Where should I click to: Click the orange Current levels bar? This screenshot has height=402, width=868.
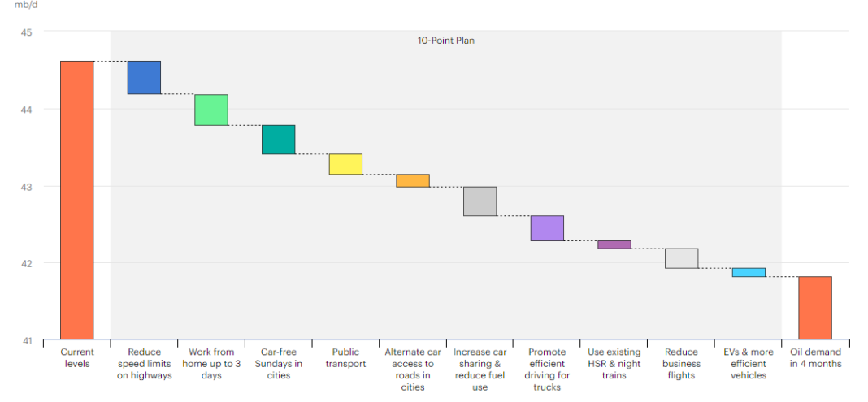(x=76, y=200)
